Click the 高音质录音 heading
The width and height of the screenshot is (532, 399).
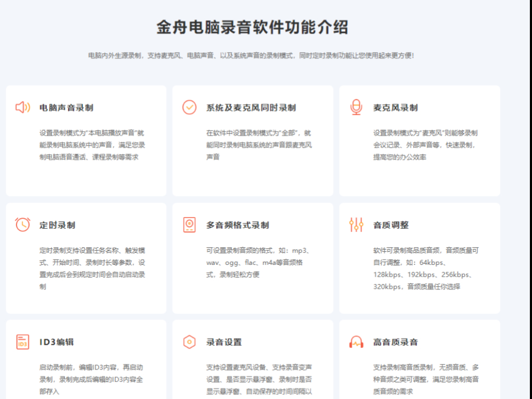click(395, 342)
